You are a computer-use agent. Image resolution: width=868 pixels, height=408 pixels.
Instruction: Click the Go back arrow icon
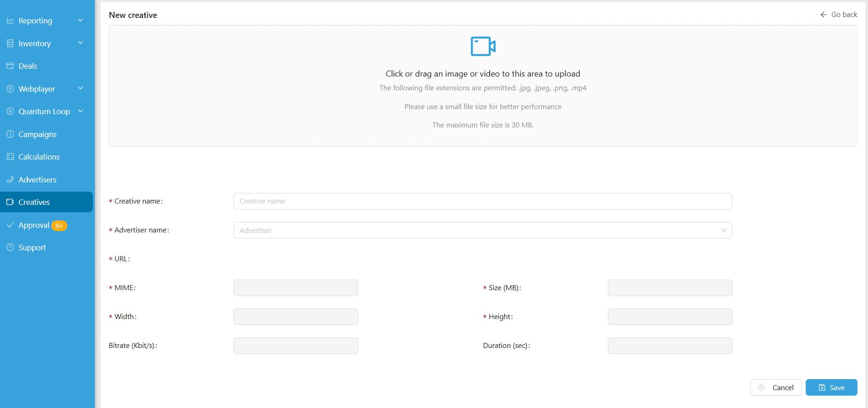[823, 15]
